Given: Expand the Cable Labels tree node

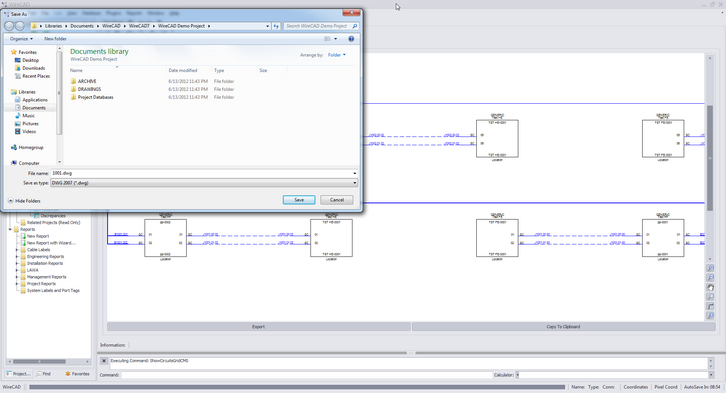Looking at the screenshot, I should pyautogui.click(x=18, y=250).
